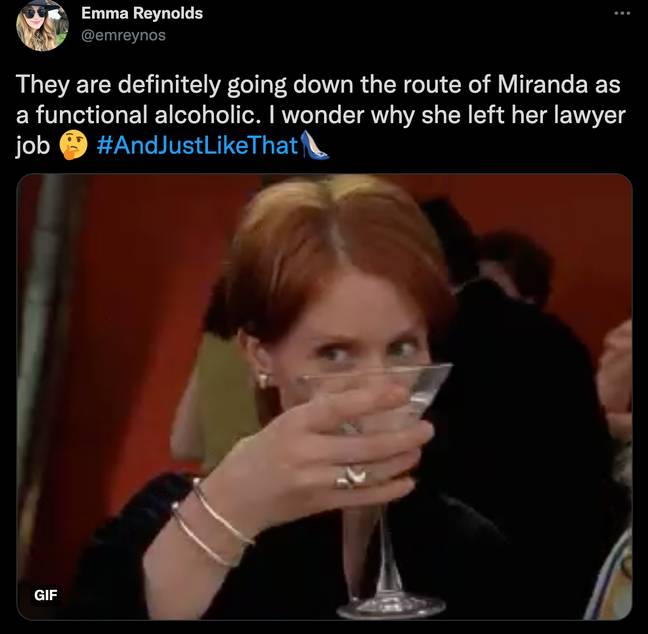Click the GIF badge on the media
This screenshot has width=648, height=634.
pyautogui.click(x=46, y=595)
